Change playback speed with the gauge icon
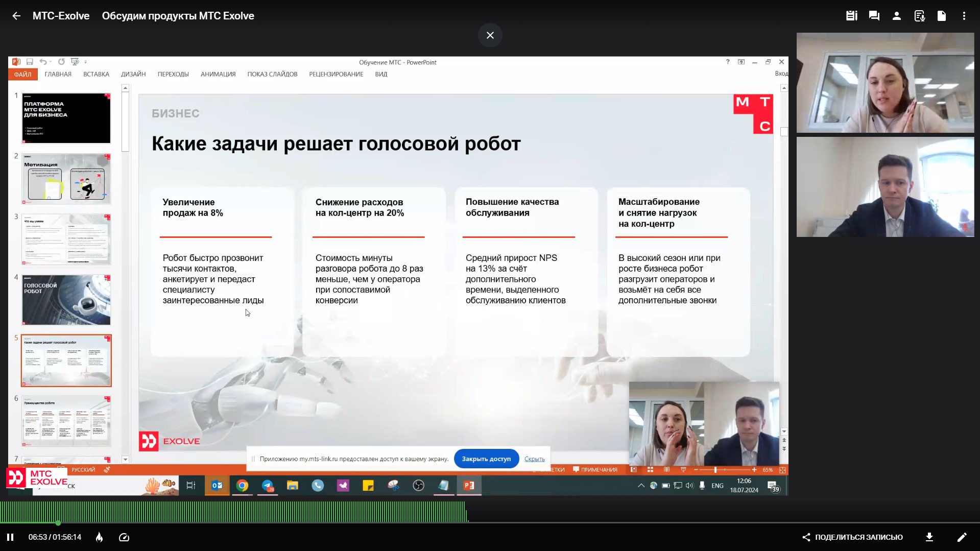 124,537
